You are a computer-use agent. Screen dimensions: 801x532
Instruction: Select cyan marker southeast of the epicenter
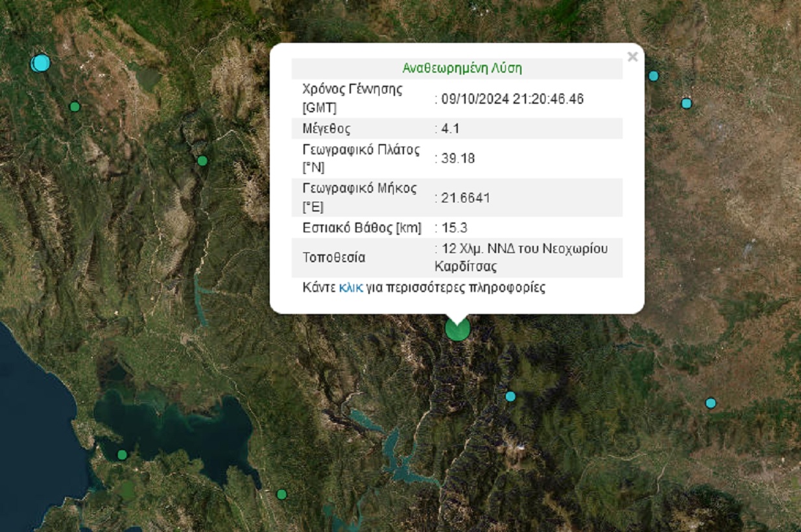click(510, 396)
